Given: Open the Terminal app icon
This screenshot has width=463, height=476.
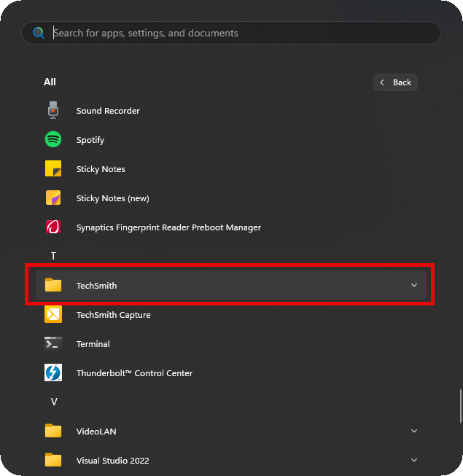Looking at the screenshot, I should point(53,344).
